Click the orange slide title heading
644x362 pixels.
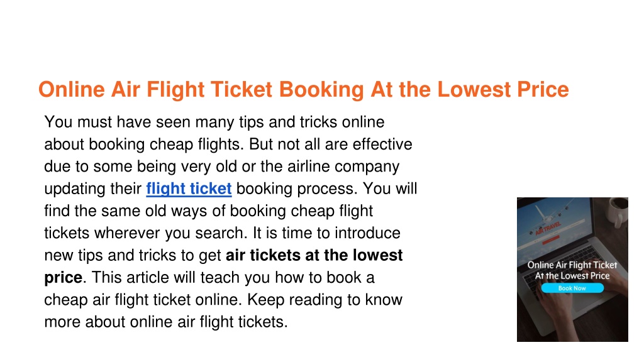coord(304,89)
